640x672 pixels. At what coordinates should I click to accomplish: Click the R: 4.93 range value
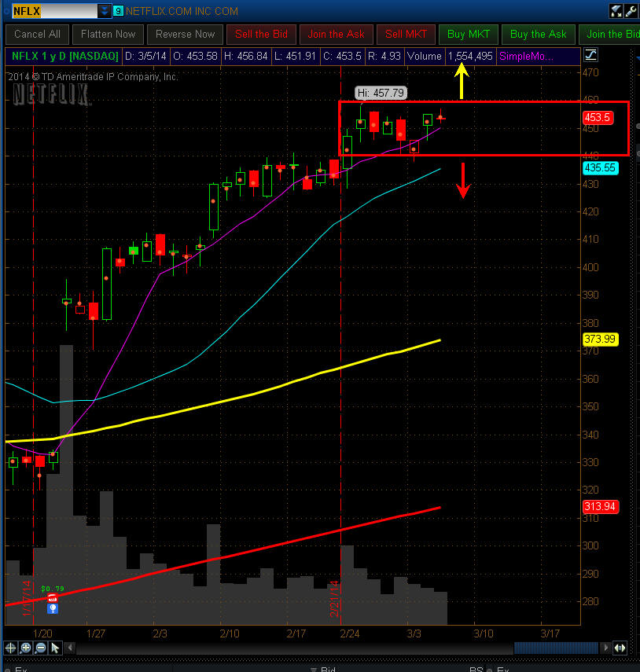[x=384, y=56]
